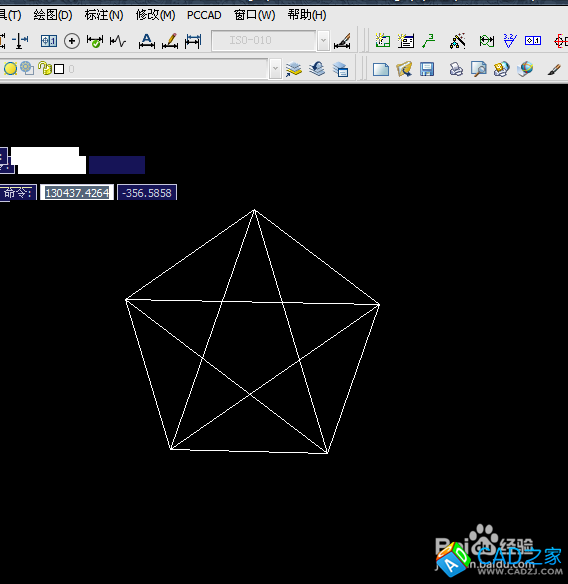568x584 pixels.
Task: Click the center mark circle icon
Action: (x=72, y=41)
